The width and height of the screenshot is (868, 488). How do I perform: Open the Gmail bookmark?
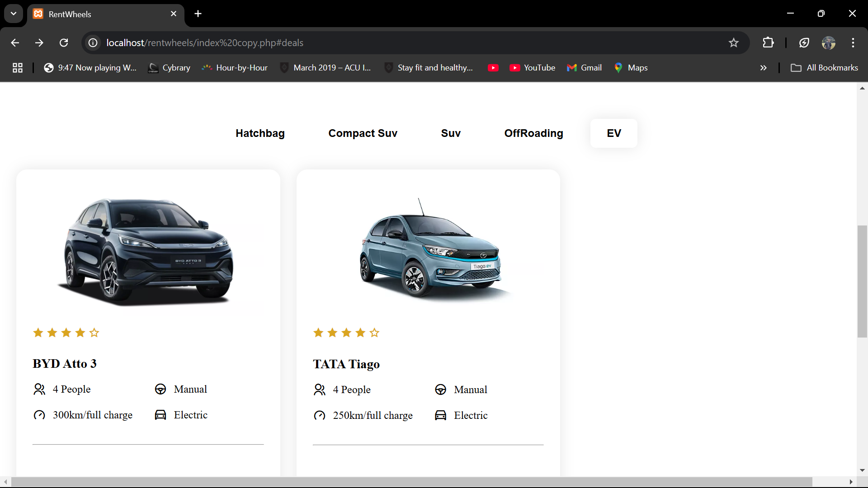[584, 68]
